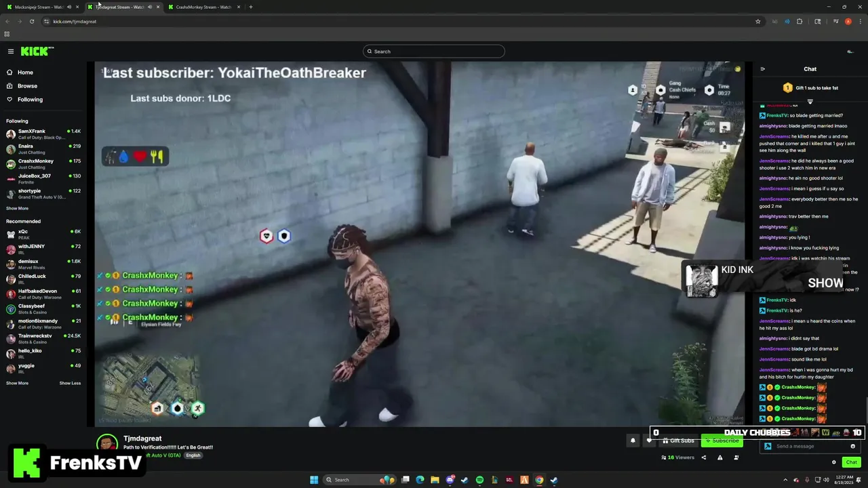Open motion6ixmandy recommended channel
The image size is (868, 488).
tap(43, 324)
